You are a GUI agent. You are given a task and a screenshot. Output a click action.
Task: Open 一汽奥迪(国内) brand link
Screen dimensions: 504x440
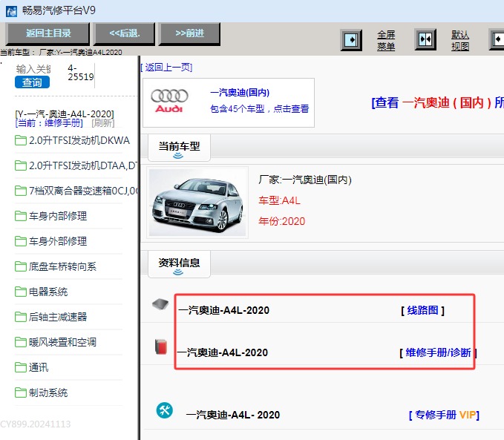coord(240,93)
